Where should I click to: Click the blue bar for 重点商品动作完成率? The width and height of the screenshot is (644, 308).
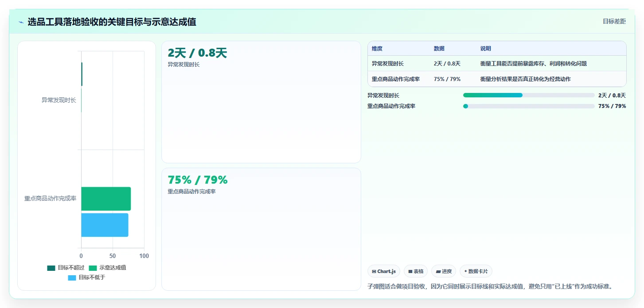(x=105, y=225)
